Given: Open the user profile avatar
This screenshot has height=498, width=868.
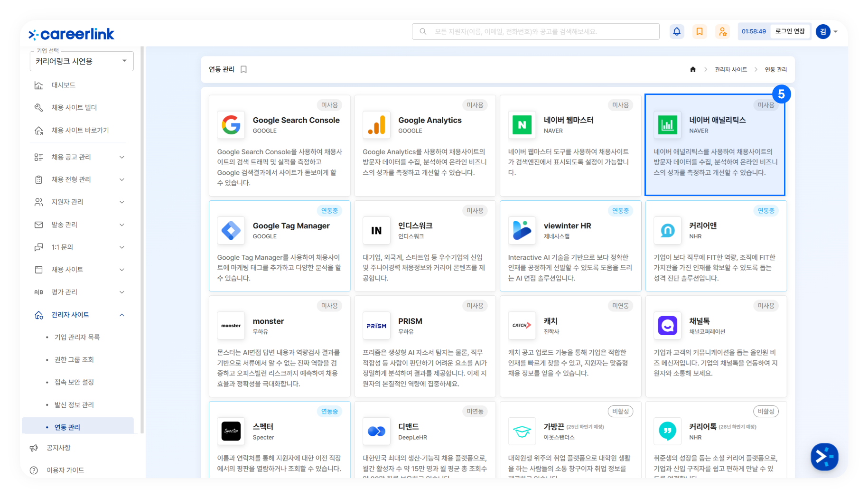Looking at the screenshot, I should coord(823,32).
